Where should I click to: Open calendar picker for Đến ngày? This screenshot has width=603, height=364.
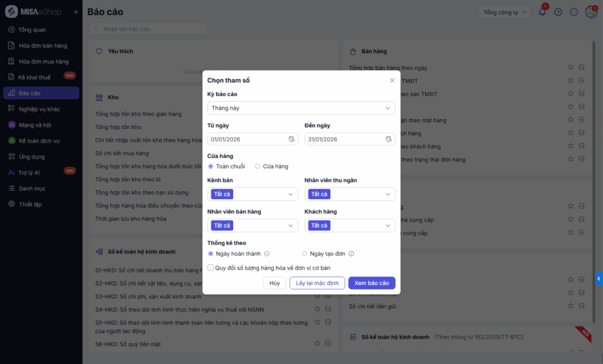pyautogui.click(x=388, y=139)
